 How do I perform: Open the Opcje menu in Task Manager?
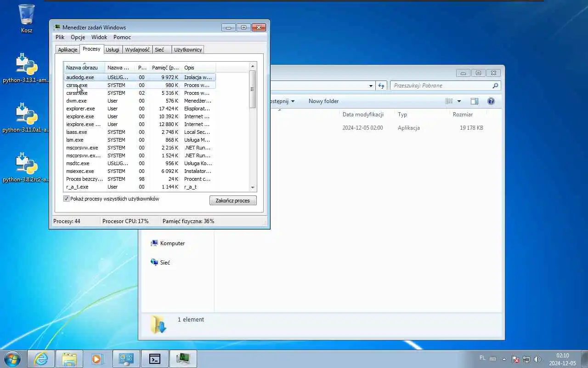78,37
